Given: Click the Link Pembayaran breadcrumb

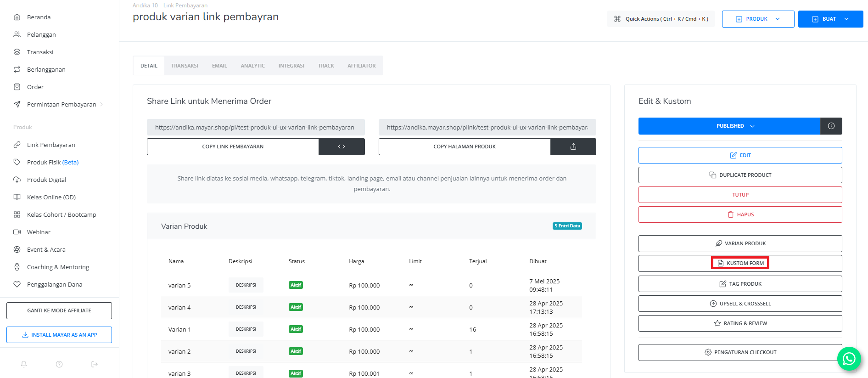Looking at the screenshot, I should coord(185,6).
